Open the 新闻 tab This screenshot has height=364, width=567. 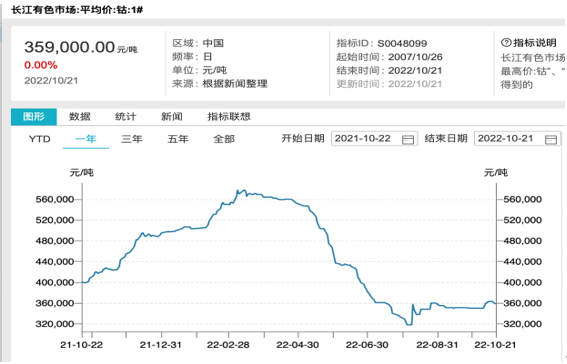(x=171, y=116)
